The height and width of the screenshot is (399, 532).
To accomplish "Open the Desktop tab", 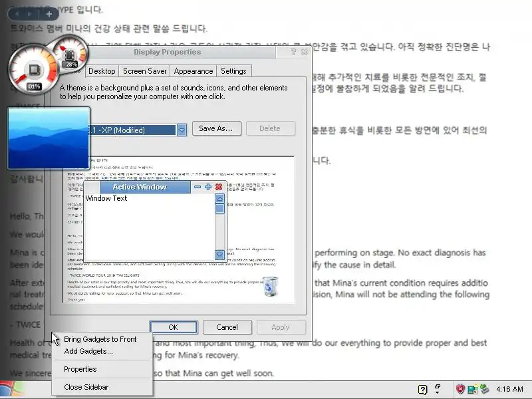I will (102, 71).
